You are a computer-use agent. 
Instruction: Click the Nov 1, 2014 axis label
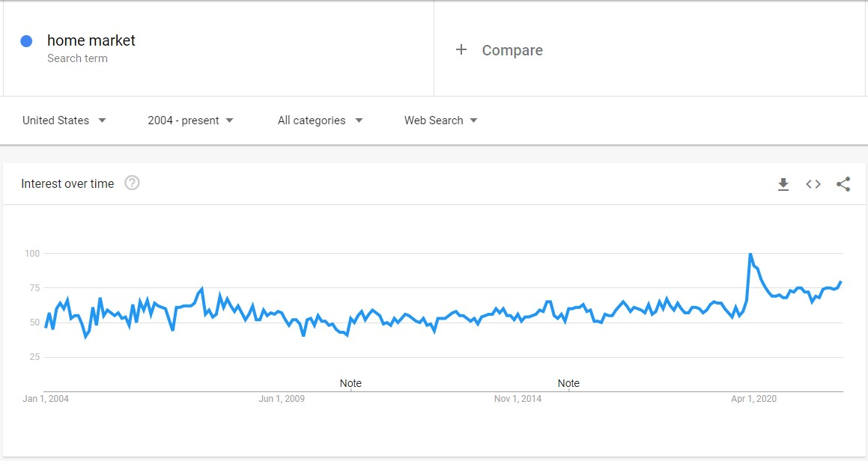tap(518, 398)
